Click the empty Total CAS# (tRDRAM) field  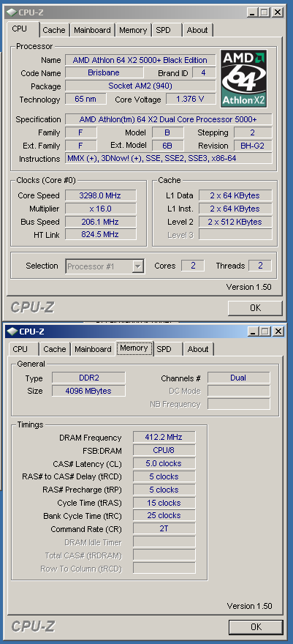point(164,555)
